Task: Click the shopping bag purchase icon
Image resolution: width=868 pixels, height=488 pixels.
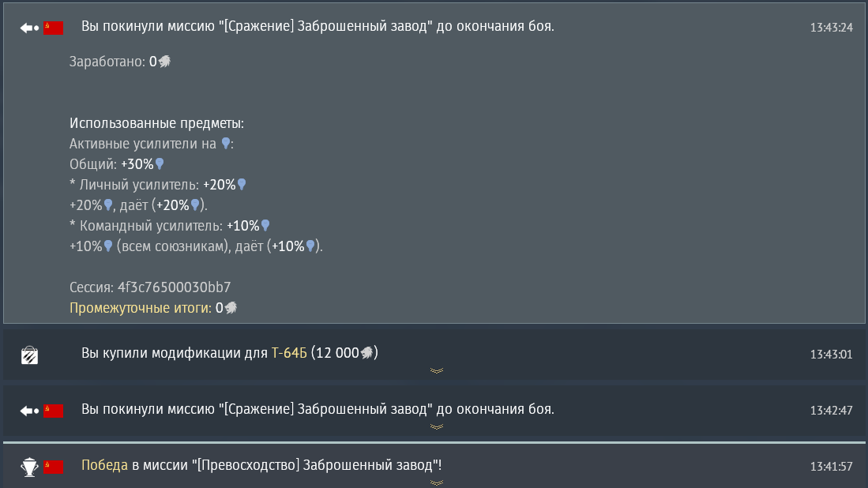Action: tap(29, 355)
